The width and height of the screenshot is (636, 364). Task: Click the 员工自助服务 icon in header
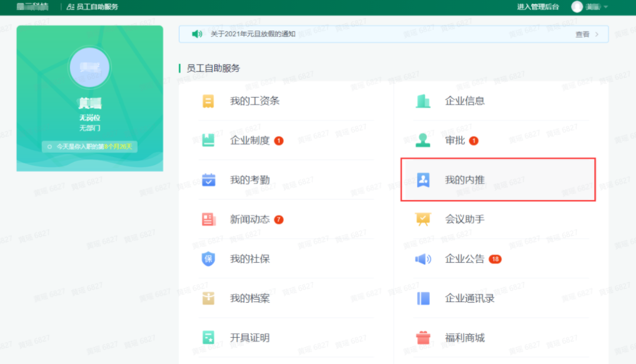click(x=70, y=7)
